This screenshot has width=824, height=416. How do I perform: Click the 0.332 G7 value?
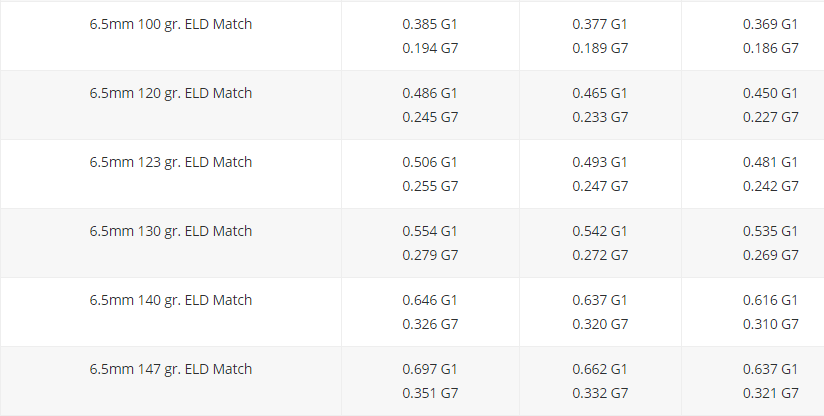point(601,393)
